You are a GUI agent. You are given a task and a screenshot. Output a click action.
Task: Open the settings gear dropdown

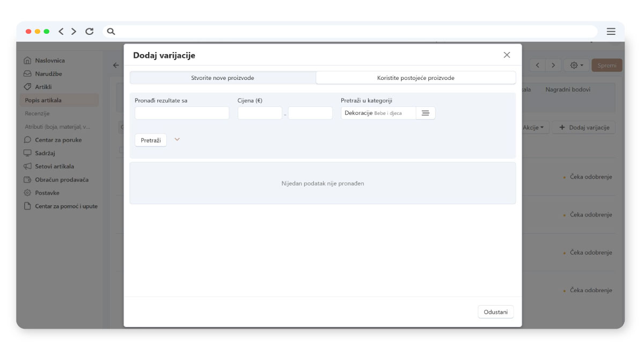point(576,65)
